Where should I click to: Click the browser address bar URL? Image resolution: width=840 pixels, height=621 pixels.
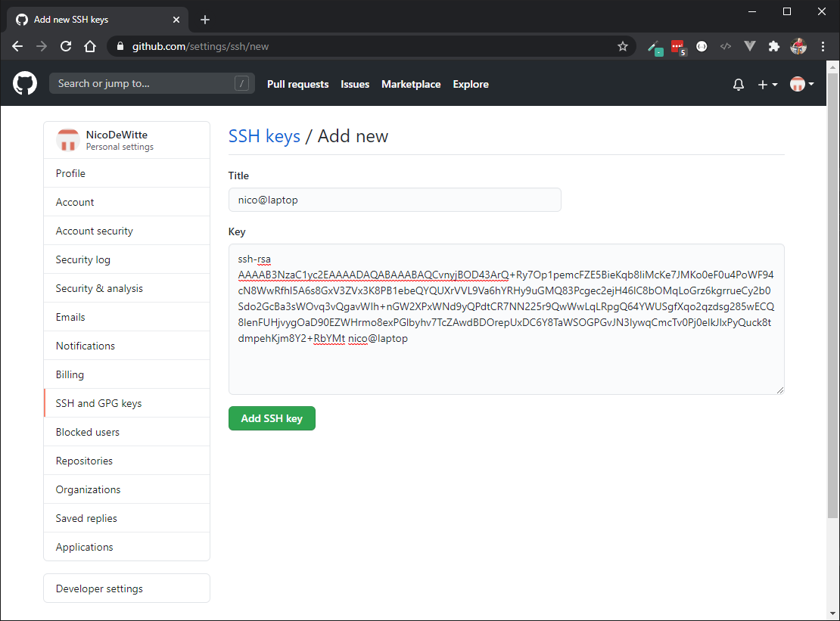coord(201,47)
